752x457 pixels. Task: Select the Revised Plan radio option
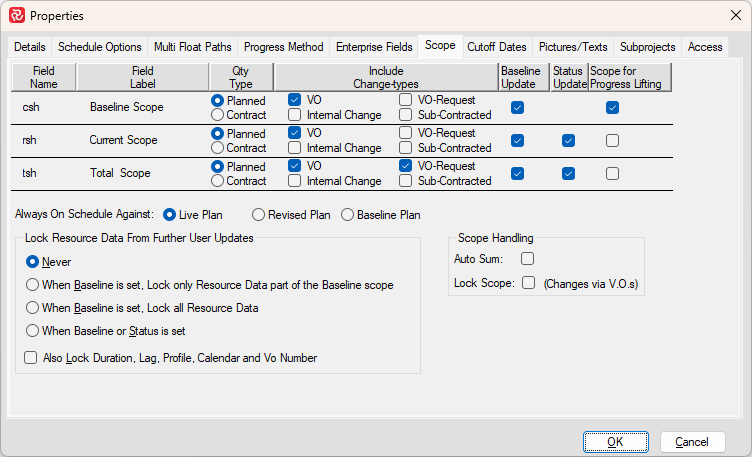click(x=258, y=214)
